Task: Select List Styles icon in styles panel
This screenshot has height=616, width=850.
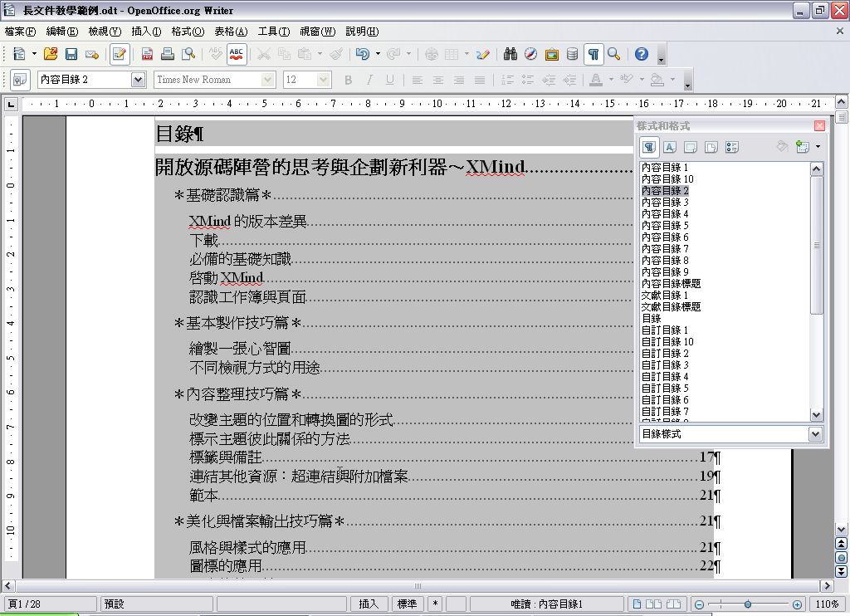Action: 732,147
